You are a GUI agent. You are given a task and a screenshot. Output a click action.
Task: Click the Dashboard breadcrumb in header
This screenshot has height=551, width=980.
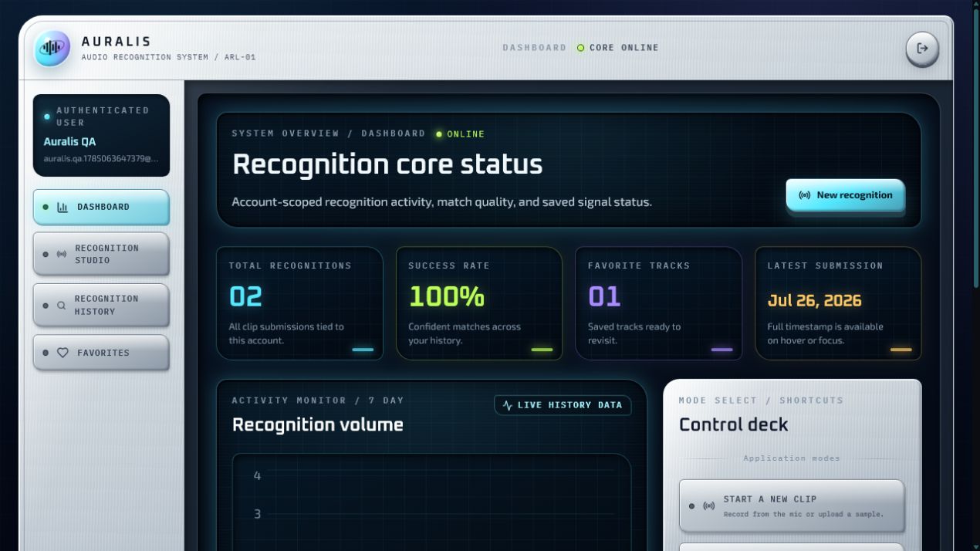pos(535,48)
